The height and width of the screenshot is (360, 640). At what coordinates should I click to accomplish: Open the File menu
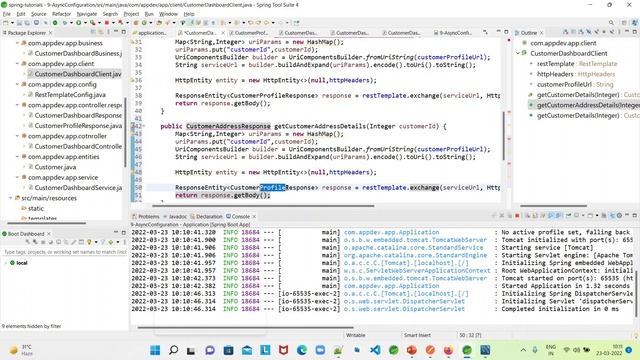pyautogui.click(x=7, y=14)
